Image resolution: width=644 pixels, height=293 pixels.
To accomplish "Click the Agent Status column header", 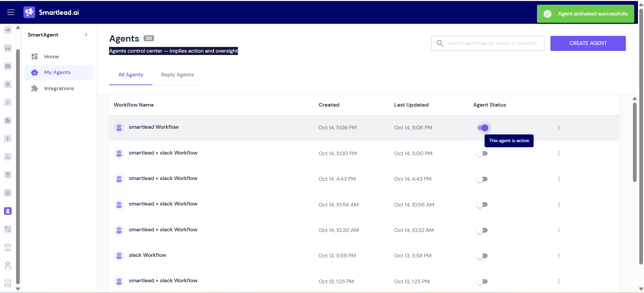I will pos(490,105).
